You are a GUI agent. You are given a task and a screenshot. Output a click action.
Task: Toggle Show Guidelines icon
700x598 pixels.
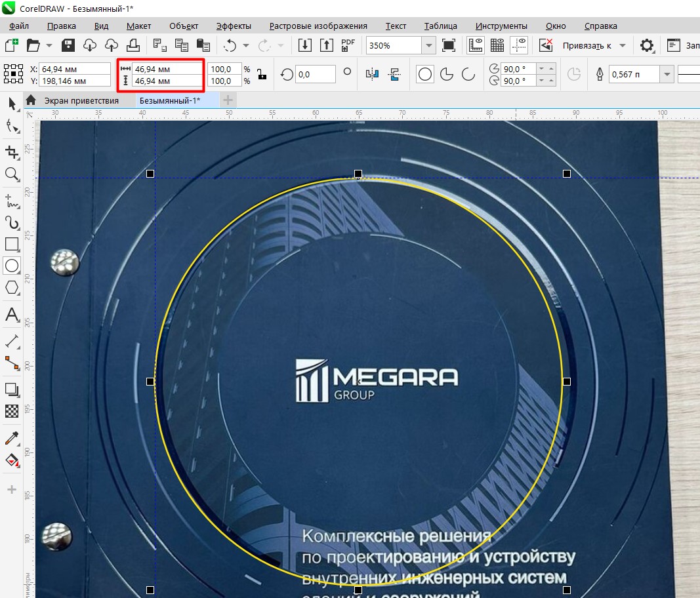click(x=519, y=45)
